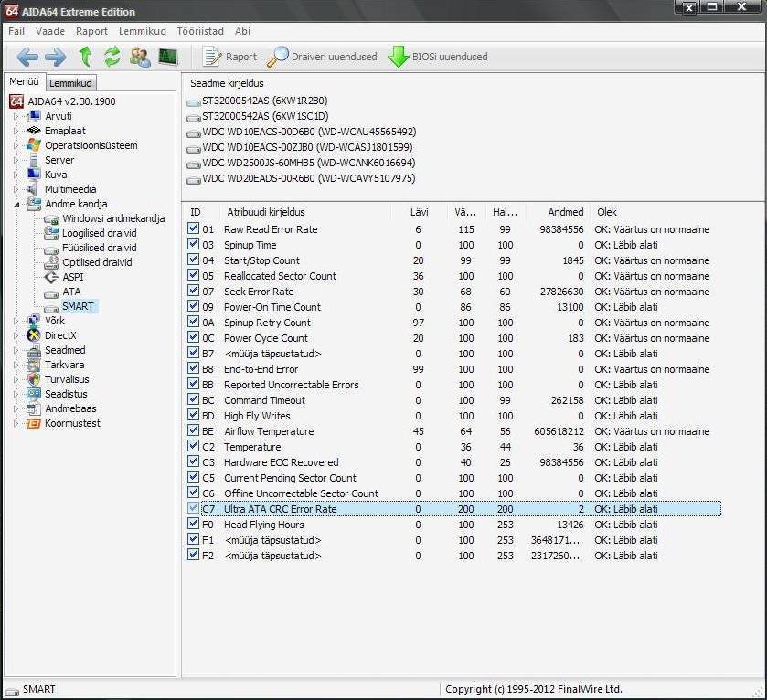Click the Raport toolbar button
The image size is (767, 700).
point(229,57)
